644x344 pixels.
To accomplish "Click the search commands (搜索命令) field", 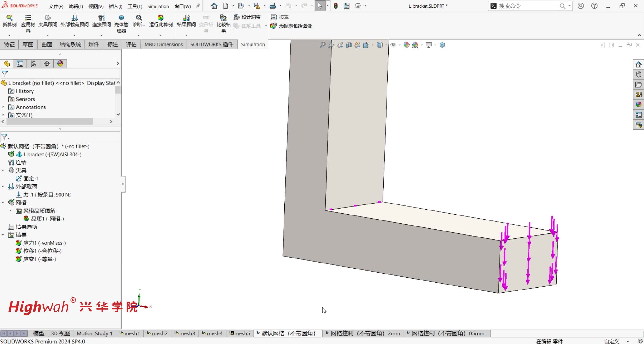I will point(525,6).
